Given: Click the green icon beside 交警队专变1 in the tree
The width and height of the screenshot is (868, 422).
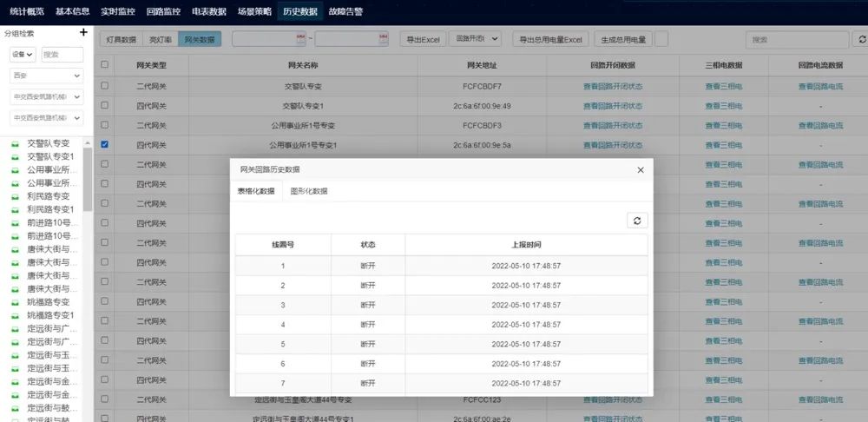Looking at the screenshot, I should coord(16,157).
